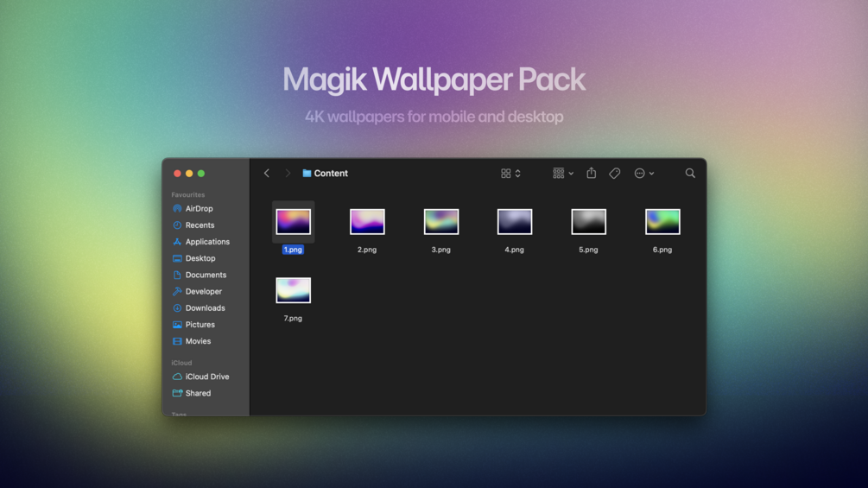Go forward using the right chevron button
868x488 pixels.
(288, 174)
